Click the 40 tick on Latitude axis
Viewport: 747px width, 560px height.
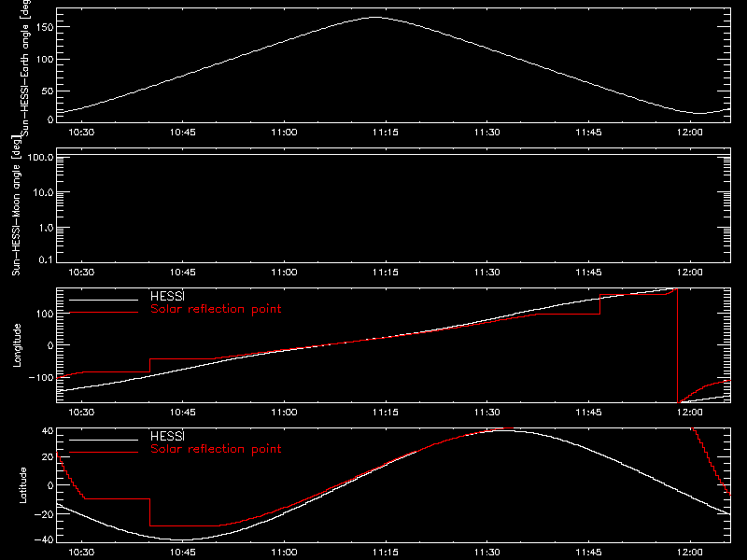click(48, 431)
